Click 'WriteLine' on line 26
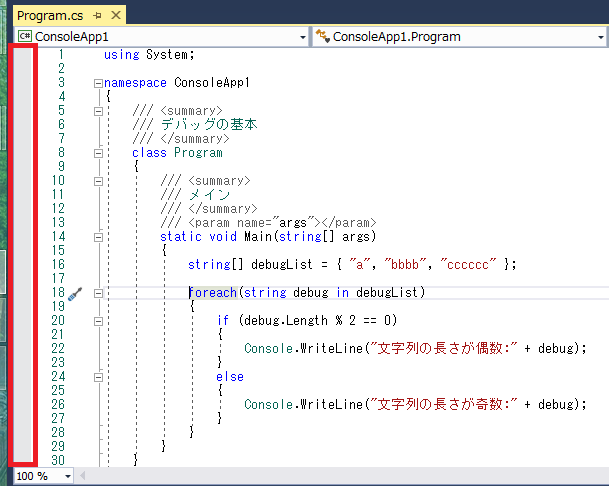The width and height of the screenshot is (609, 486). (x=331, y=404)
